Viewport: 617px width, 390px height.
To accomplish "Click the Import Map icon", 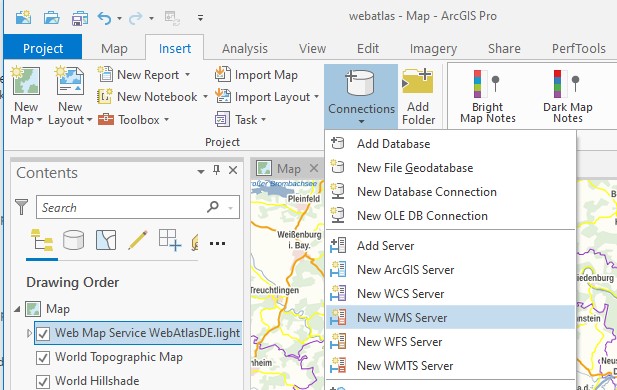I will tap(223, 74).
